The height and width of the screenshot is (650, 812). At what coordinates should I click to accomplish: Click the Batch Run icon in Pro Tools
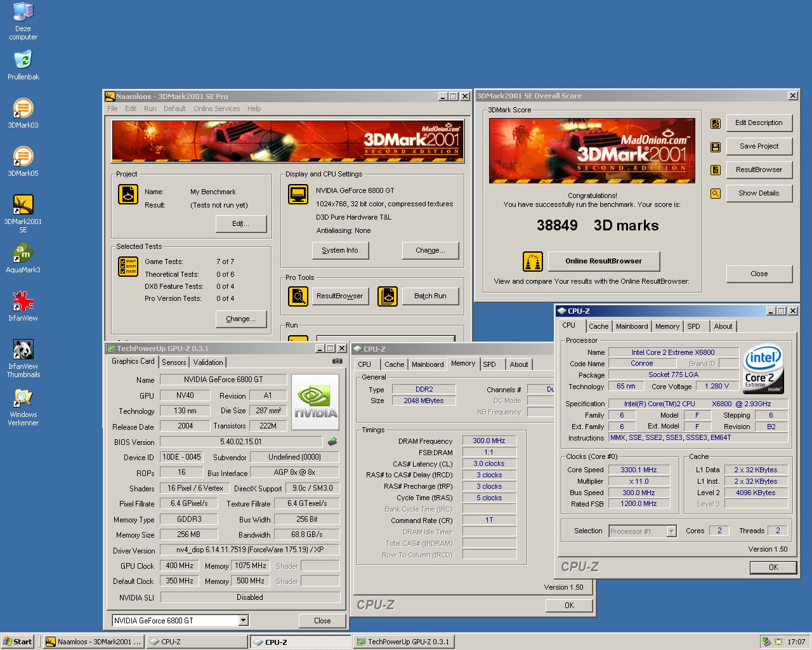point(388,296)
